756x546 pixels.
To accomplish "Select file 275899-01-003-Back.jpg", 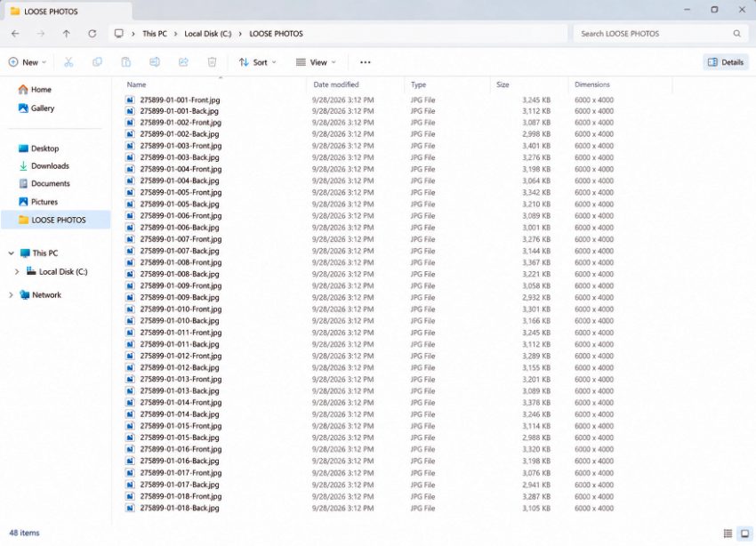I will tap(180, 157).
